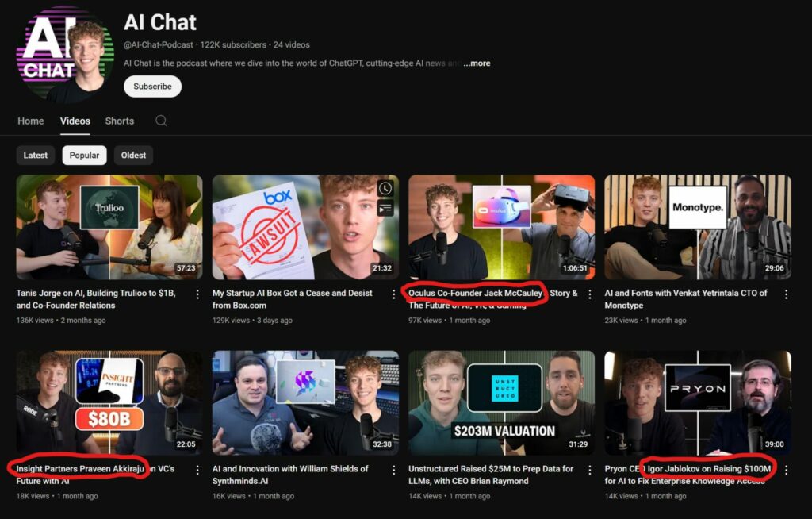The image size is (812, 519).
Task: Open three-dot menu for Box lawsuit video
Action: pyautogui.click(x=394, y=294)
